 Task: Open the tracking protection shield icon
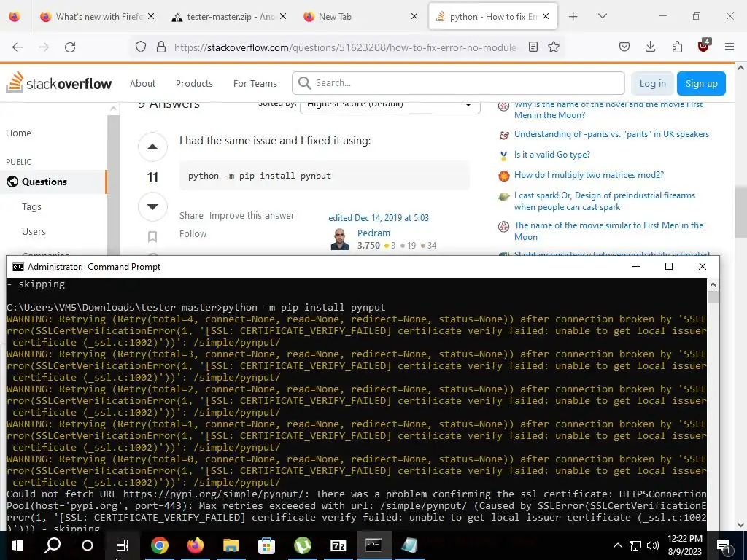tap(141, 47)
